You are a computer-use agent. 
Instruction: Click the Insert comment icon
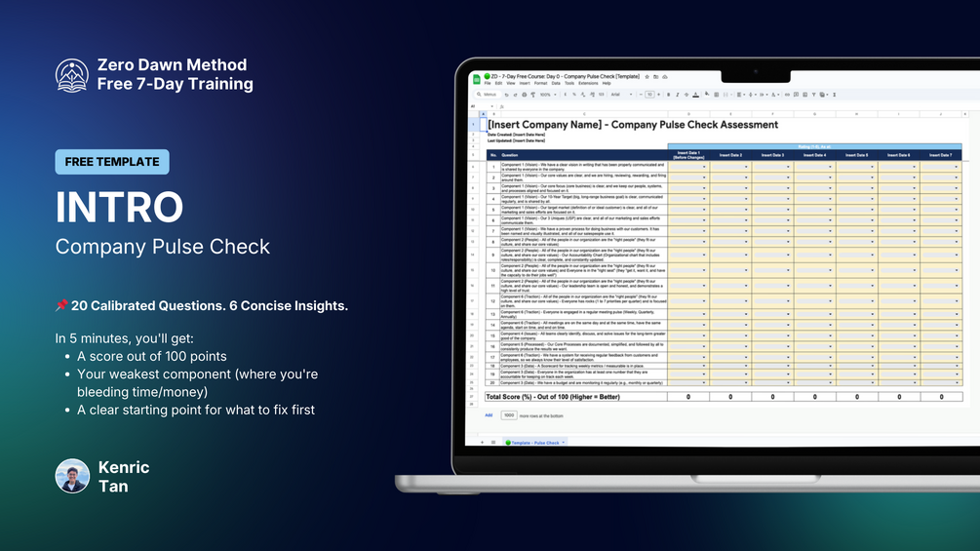pos(796,95)
